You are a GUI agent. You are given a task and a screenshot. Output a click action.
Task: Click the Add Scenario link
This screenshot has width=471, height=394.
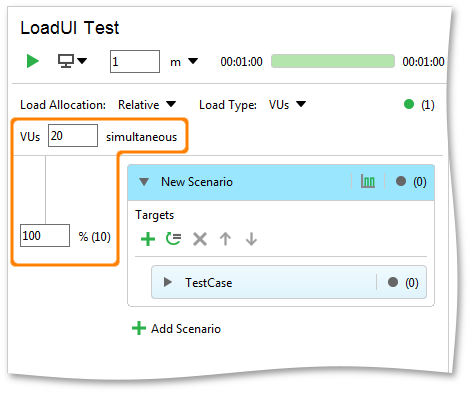(176, 329)
